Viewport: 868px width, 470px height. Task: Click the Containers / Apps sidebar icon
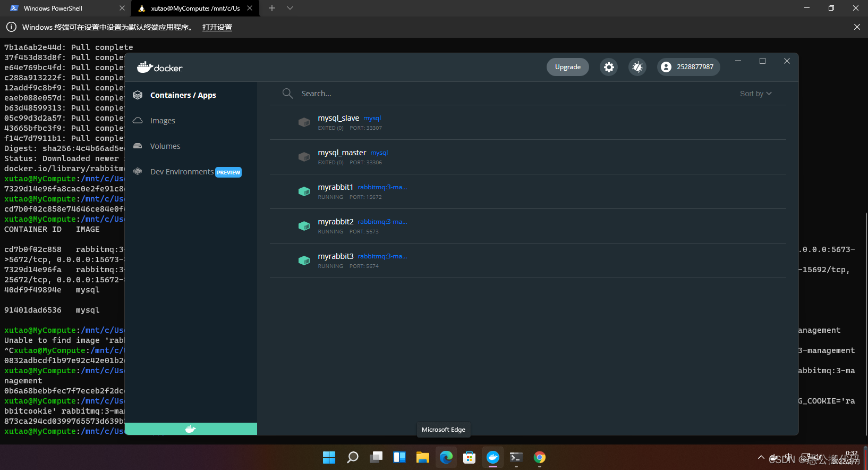pyautogui.click(x=138, y=95)
